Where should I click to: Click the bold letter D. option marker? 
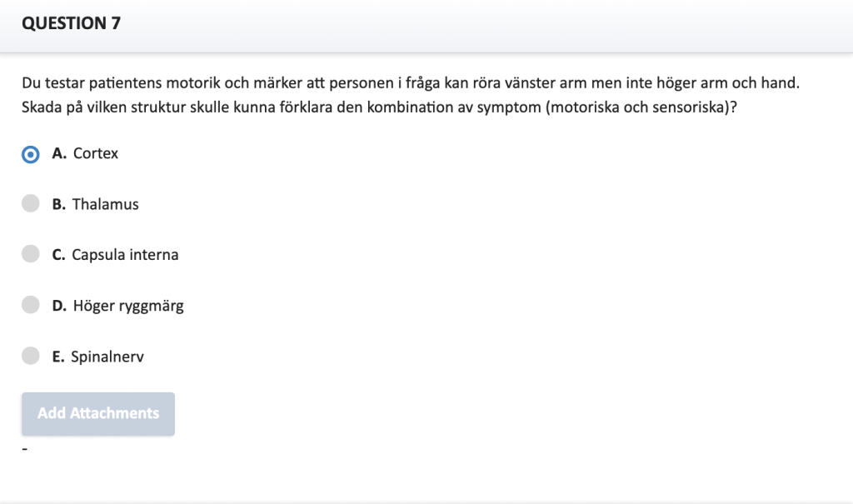[59, 306]
